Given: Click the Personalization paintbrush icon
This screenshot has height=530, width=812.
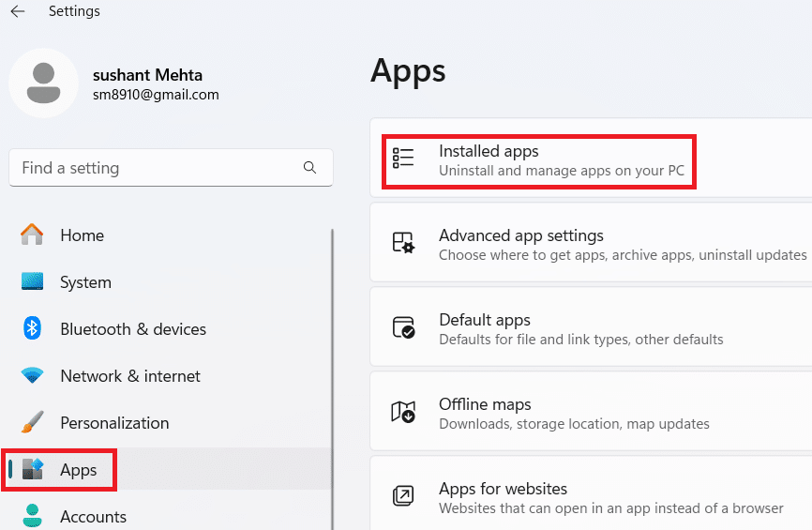Looking at the screenshot, I should [33, 422].
